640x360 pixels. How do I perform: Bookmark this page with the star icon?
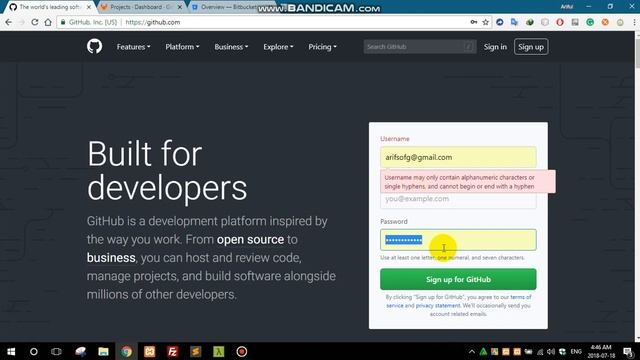tap(485, 22)
